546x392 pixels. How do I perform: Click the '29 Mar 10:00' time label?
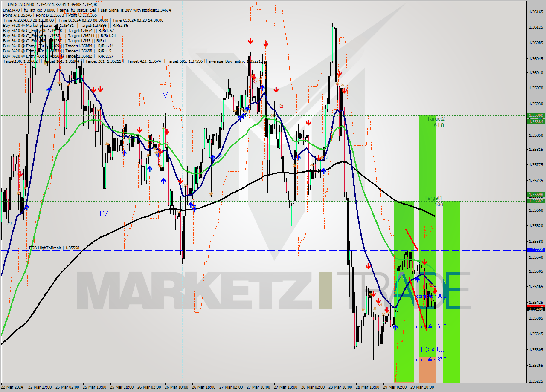pyautogui.click(x=422, y=387)
